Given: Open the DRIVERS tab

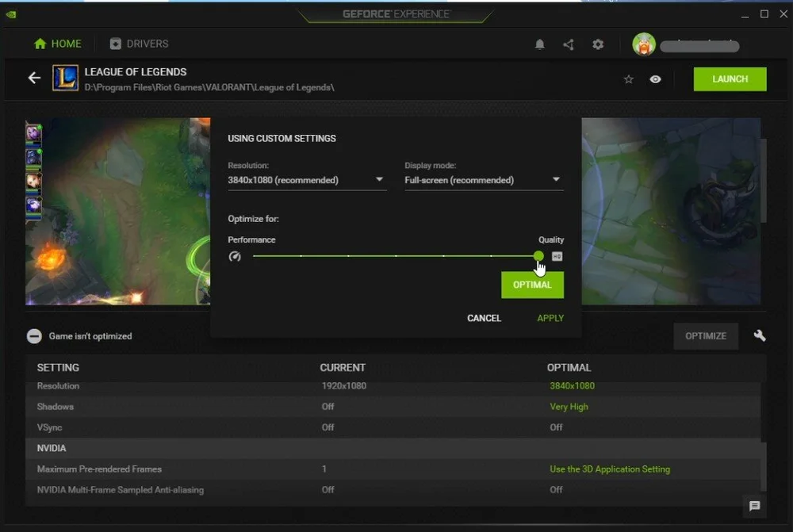Looking at the screenshot, I should pyautogui.click(x=139, y=44).
